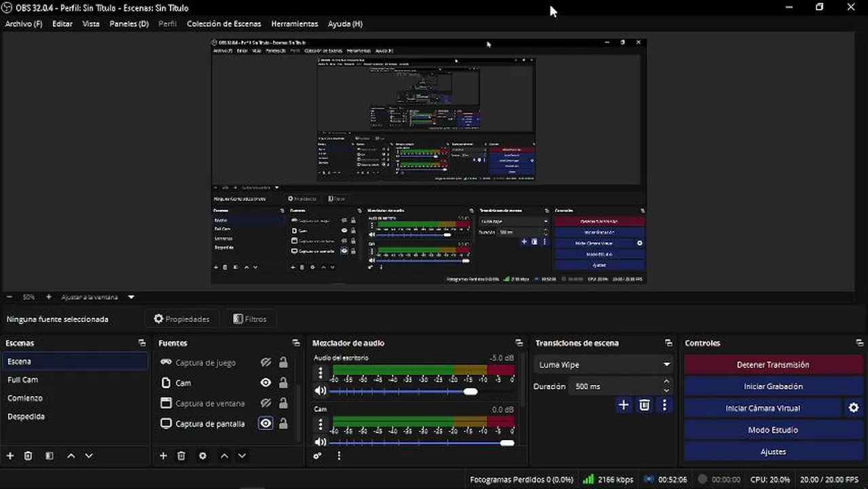
Task: Click the Propiedades button
Action: click(181, 319)
